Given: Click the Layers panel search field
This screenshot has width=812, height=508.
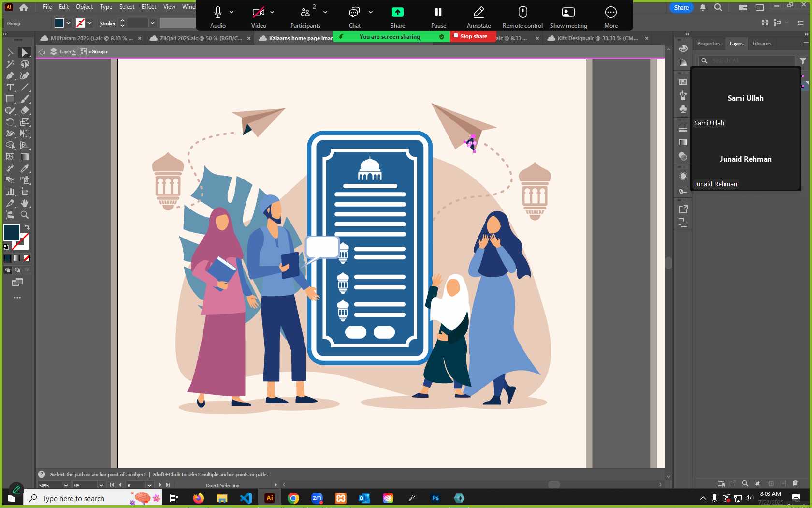Looking at the screenshot, I should tap(747, 60).
